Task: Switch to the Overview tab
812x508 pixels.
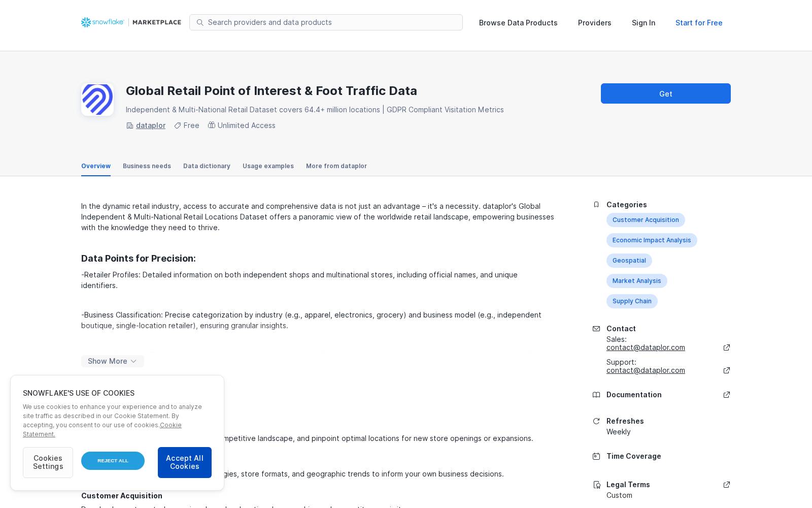Action: point(96,166)
